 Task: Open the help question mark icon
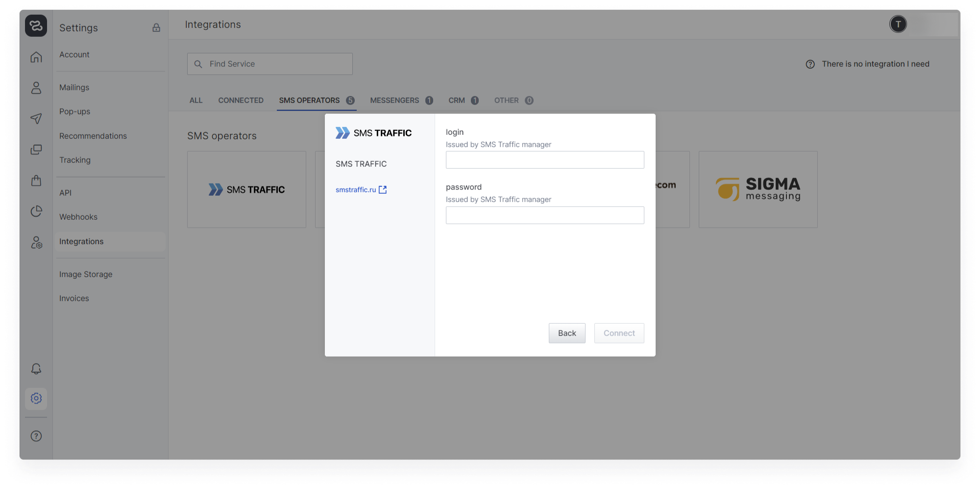click(36, 436)
